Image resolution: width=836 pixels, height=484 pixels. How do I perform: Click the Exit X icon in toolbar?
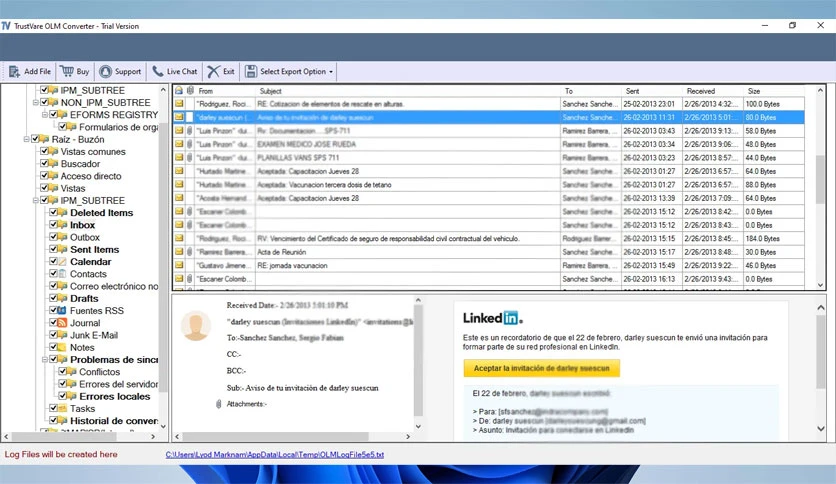point(214,71)
